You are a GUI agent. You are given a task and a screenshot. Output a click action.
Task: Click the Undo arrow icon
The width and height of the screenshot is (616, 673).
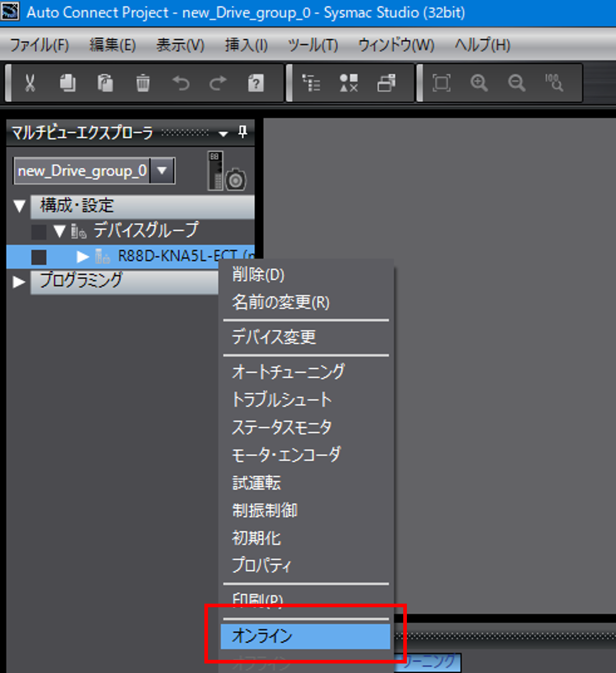point(181,83)
